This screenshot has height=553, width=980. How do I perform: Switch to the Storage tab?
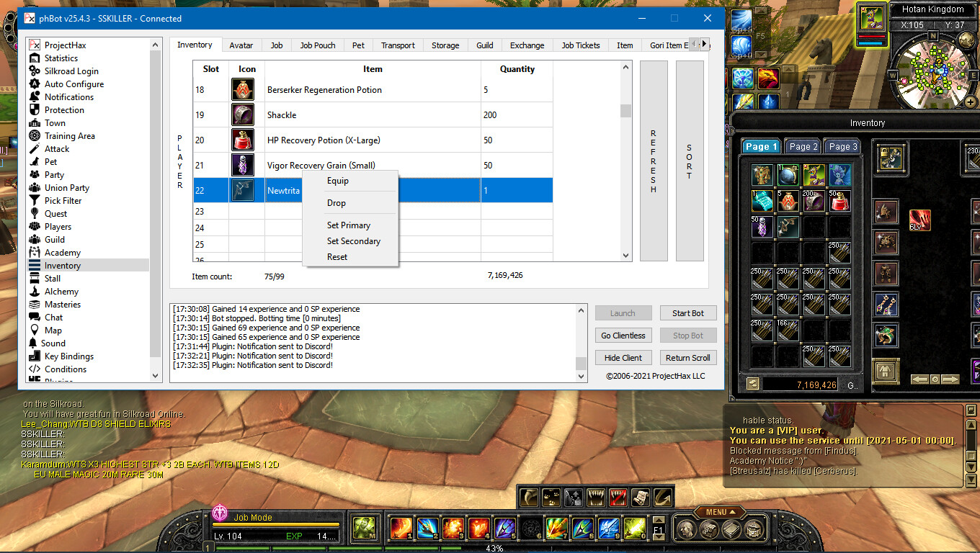coord(445,45)
